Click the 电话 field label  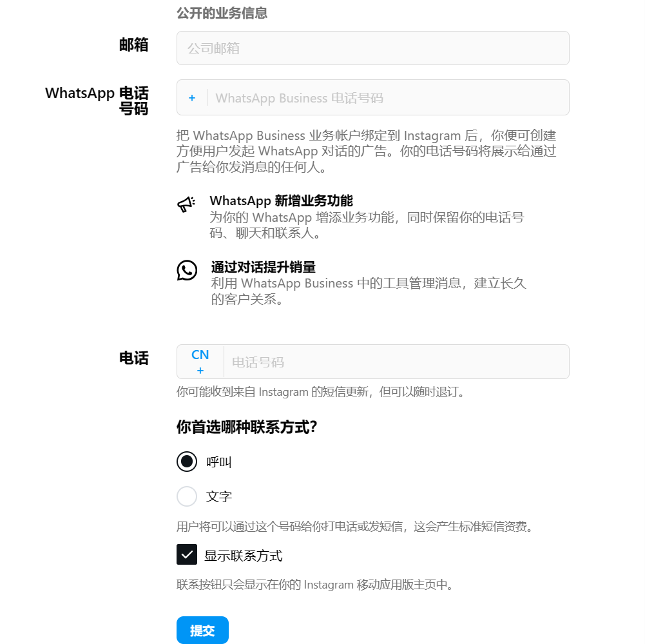click(x=133, y=358)
